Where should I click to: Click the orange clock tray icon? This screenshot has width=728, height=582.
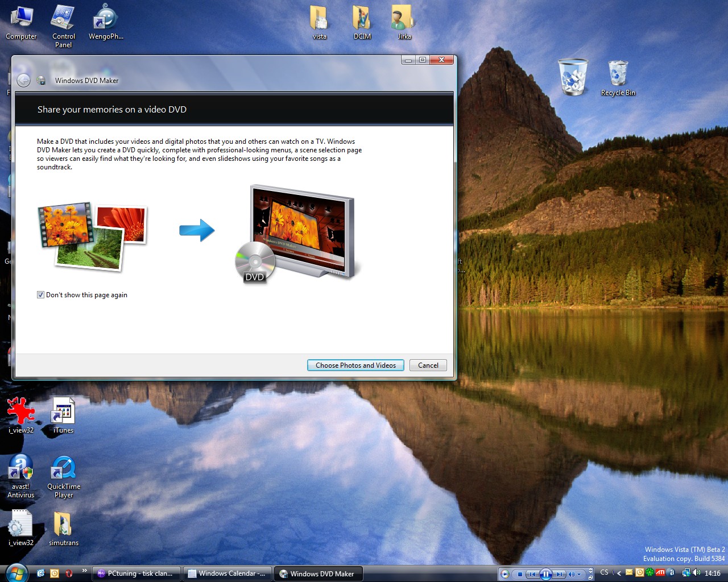coord(640,573)
